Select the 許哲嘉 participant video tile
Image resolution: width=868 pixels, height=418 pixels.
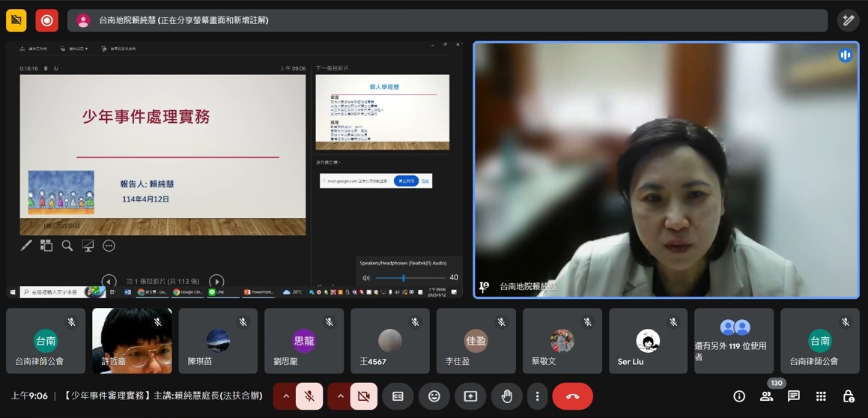point(132,341)
